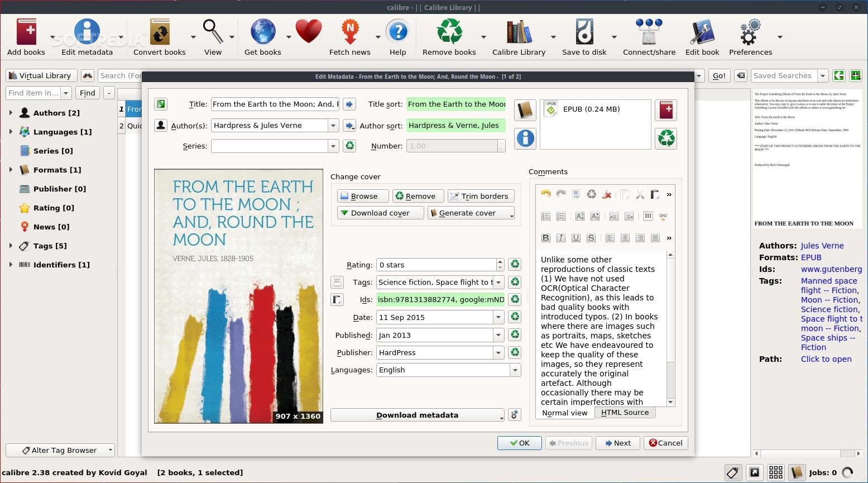The height and width of the screenshot is (483, 868).
Task: Click Next to edit next book
Action: tap(618, 443)
